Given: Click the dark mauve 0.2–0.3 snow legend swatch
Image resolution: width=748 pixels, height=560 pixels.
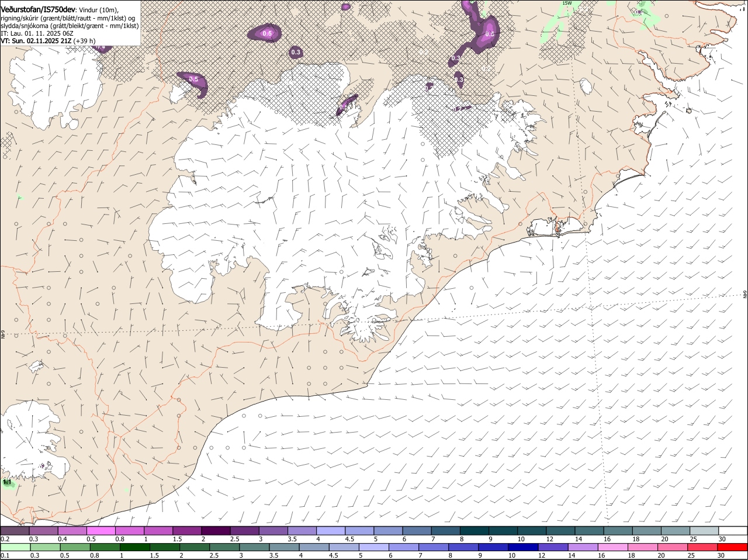Looking at the screenshot, I should 15,531.
